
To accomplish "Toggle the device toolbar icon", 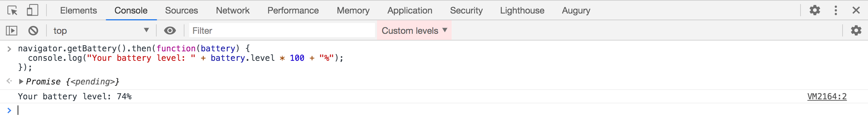I will pyautogui.click(x=33, y=10).
